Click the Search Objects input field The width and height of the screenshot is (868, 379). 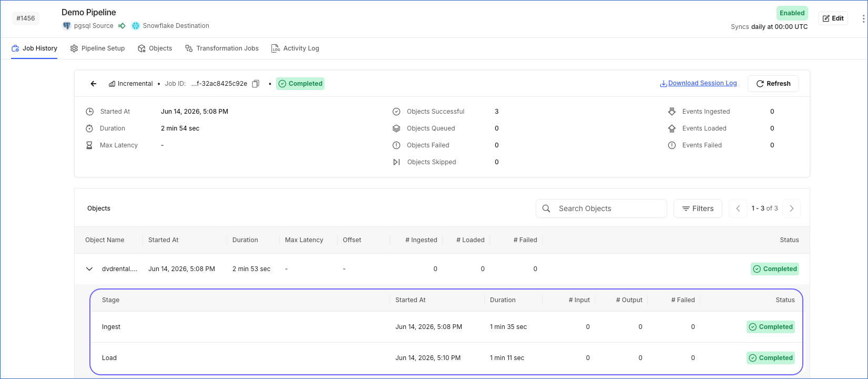601,208
